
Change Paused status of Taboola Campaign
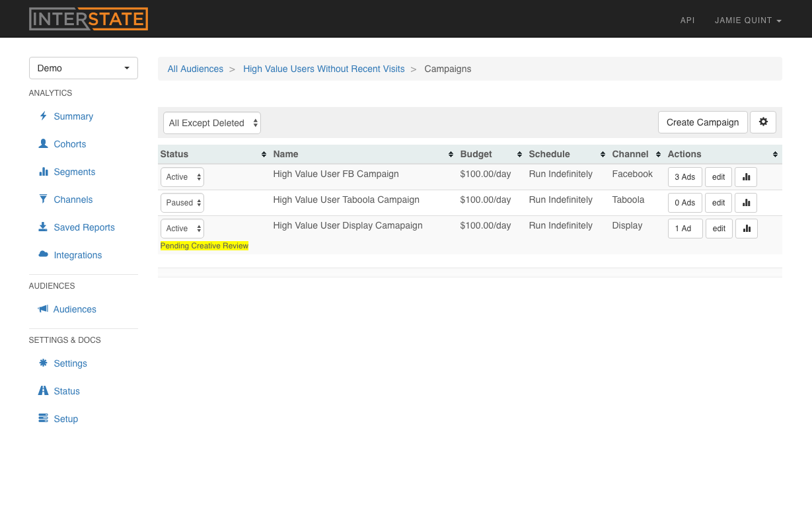click(182, 203)
